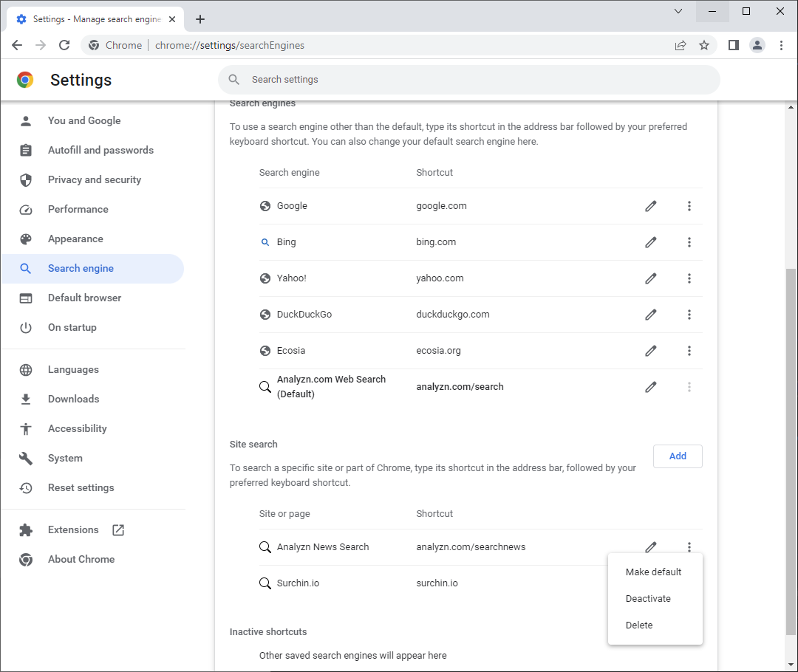
Task: Click the scroll down arrow
Action: pyautogui.click(x=791, y=665)
